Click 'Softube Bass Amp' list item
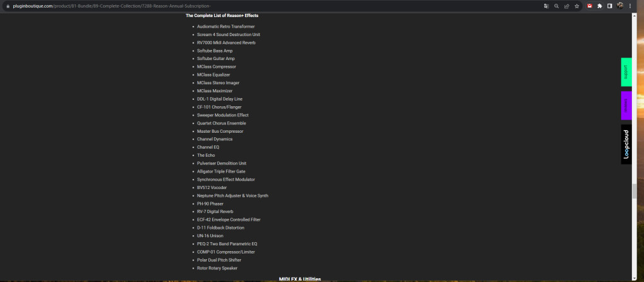This screenshot has width=644, height=282. click(215, 51)
